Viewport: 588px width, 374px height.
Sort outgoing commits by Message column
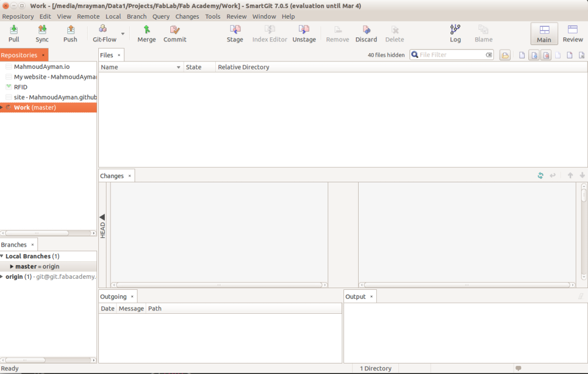coord(131,309)
